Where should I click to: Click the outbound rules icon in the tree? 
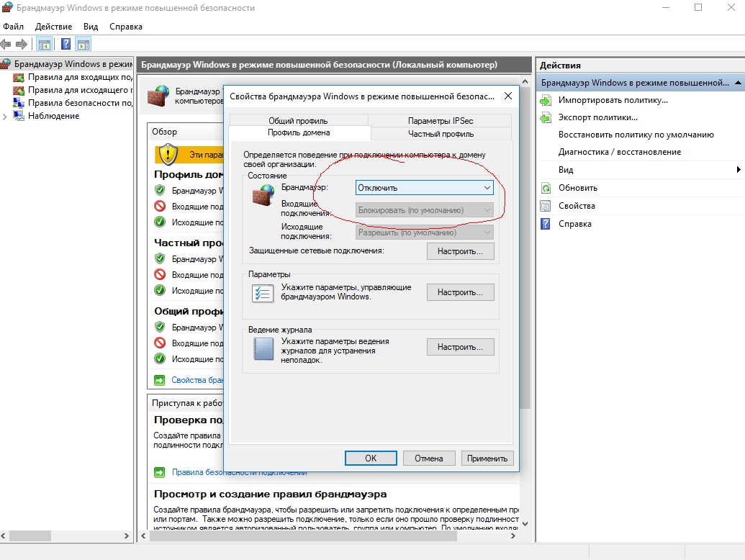(19, 90)
